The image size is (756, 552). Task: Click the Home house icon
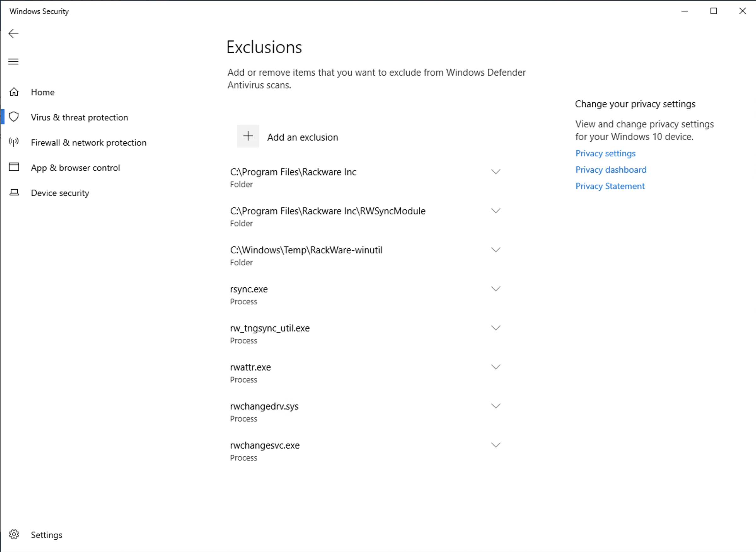(x=14, y=92)
